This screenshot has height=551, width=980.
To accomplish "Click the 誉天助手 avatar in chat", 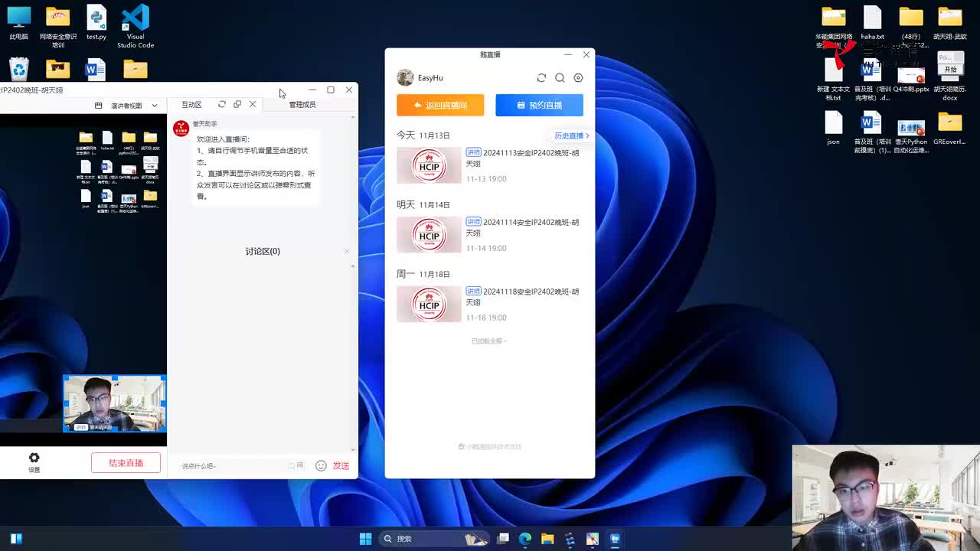I will point(181,128).
